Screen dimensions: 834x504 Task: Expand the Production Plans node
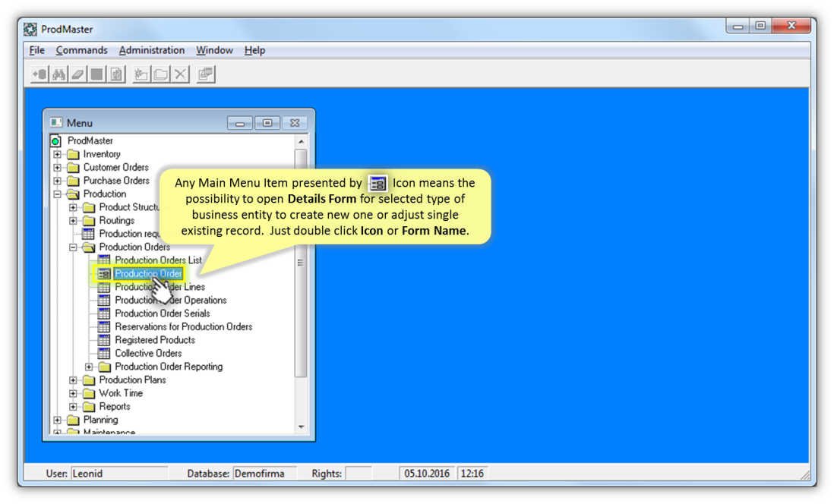[74, 380]
